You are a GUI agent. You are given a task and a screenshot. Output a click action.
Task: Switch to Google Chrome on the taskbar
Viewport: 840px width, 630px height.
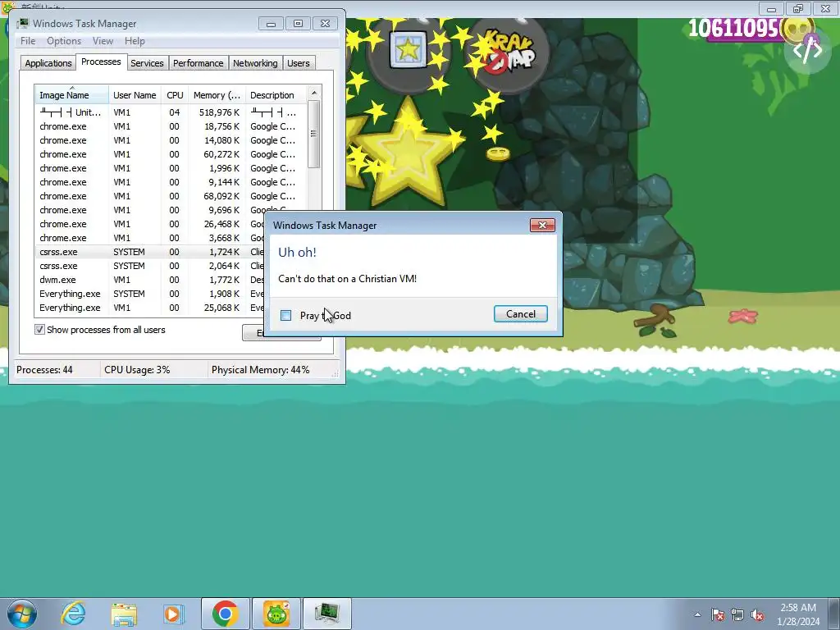click(x=225, y=614)
